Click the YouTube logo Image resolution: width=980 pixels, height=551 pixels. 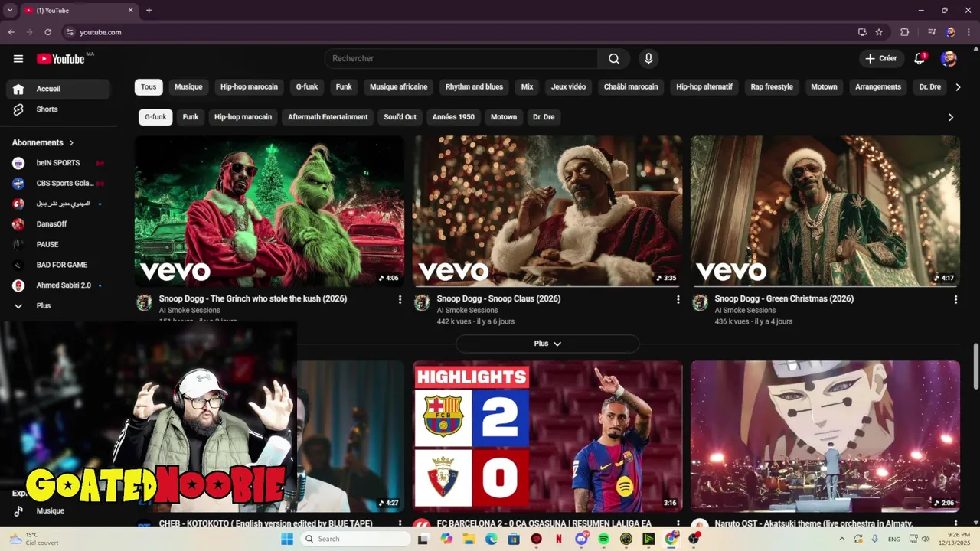(60, 59)
